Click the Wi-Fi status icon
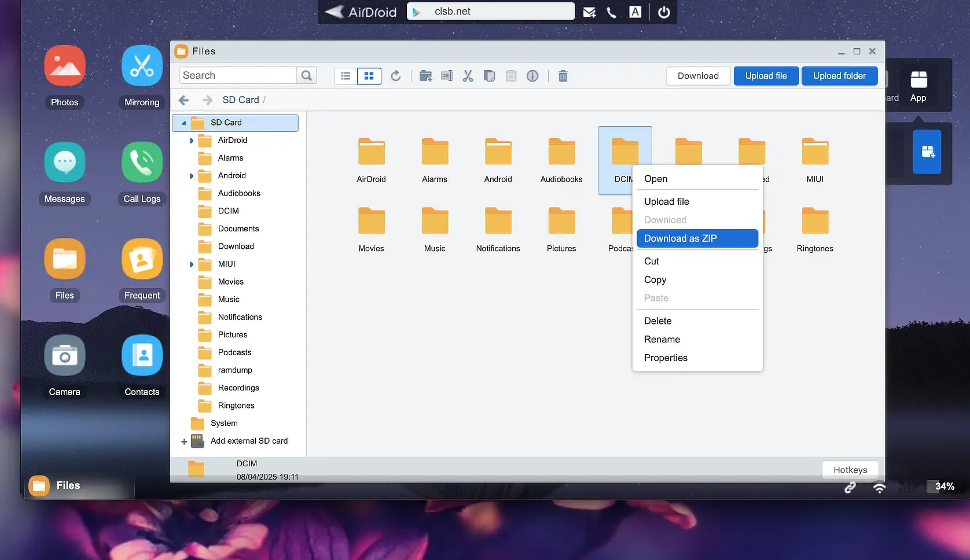Screen dimensions: 970x560 coord(879,487)
